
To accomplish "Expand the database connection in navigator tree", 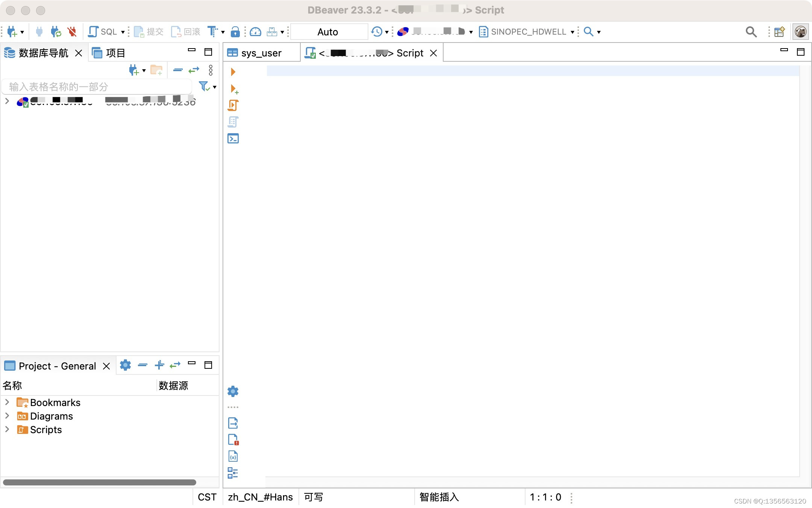I will 7,101.
